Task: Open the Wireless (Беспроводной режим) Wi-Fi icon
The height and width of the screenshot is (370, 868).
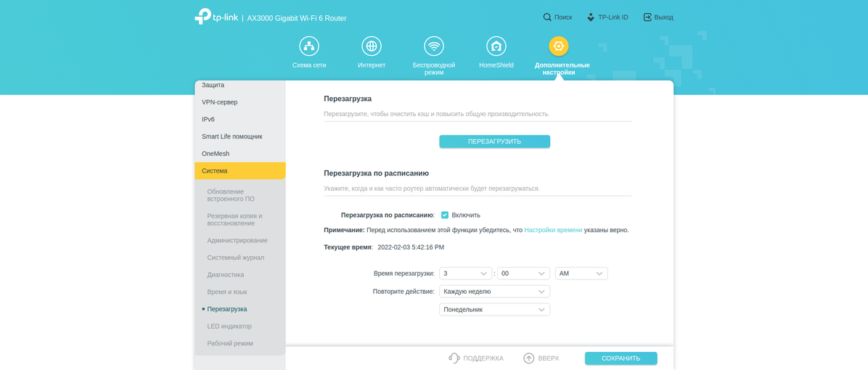Action: (434, 46)
